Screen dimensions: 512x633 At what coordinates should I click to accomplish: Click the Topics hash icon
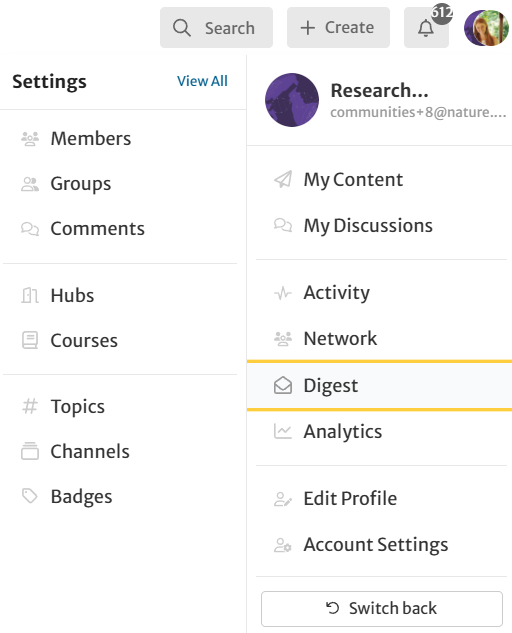pos(30,407)
